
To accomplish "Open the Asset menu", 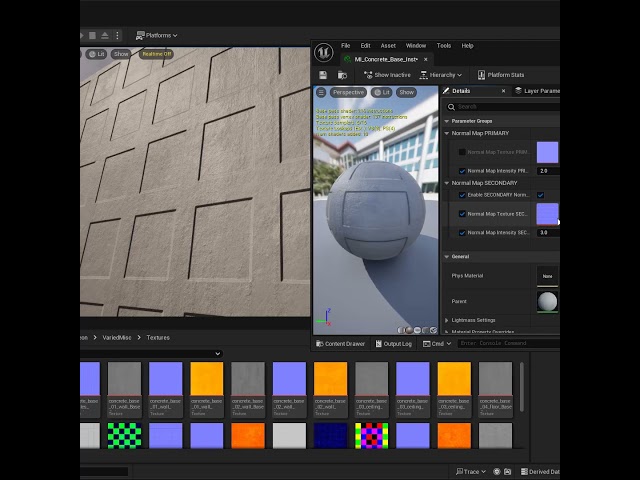I will tap(388, 46).
